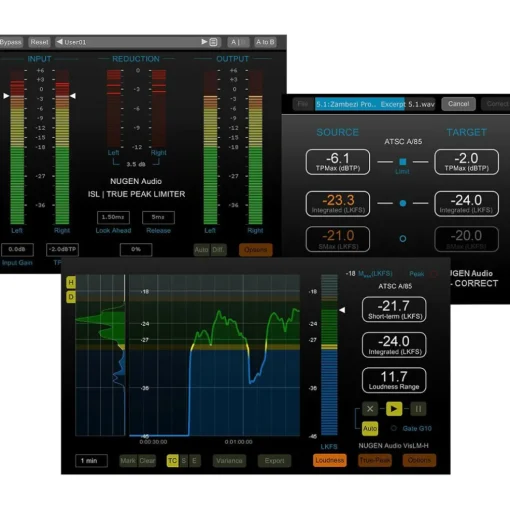This screenshot has width=510, height=510.
Task: Enable the Gate G10 radio indicator
Action: pyautogui.click(x=394, y=428)
